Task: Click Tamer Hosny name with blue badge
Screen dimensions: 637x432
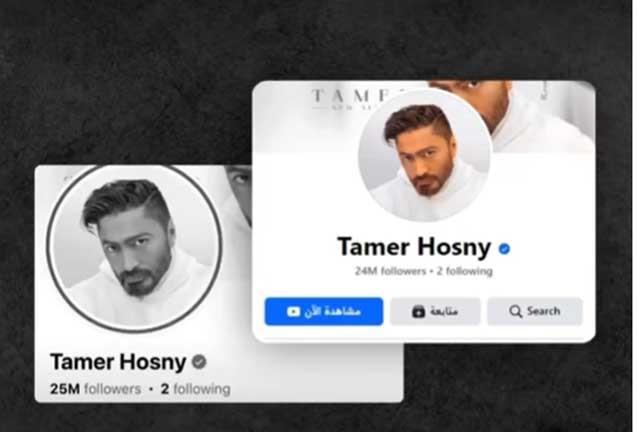Action: (414, 247)
